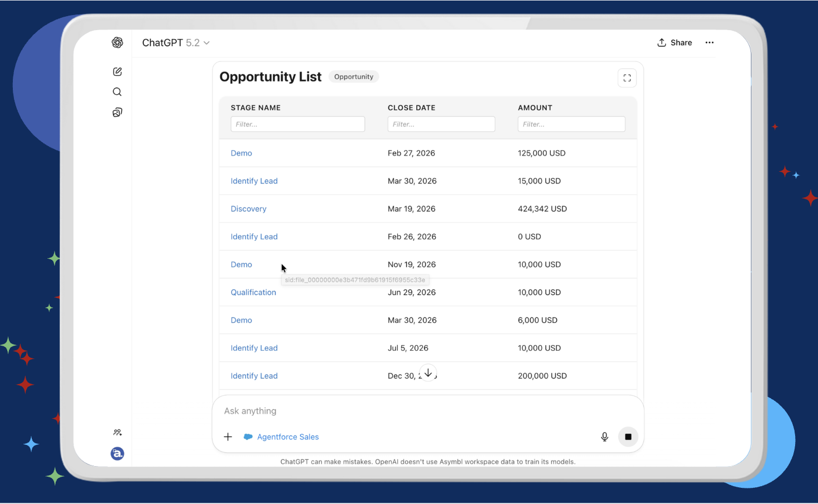Open the Demo link dated Feb 27, 2026
Image resolution: width=818 pixels, height=504 pixels.
[x=242, y=153]
